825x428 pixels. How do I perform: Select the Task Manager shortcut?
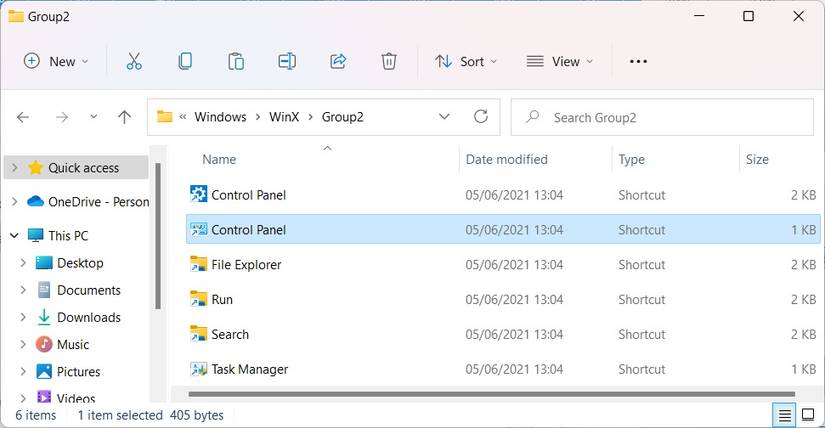click(x=503, y=369)
